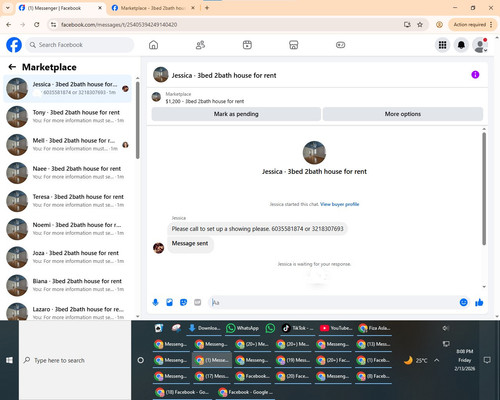Focus the Search Facebook field
The width and height of the screenshot is (500, 400).
click(80, 45)
